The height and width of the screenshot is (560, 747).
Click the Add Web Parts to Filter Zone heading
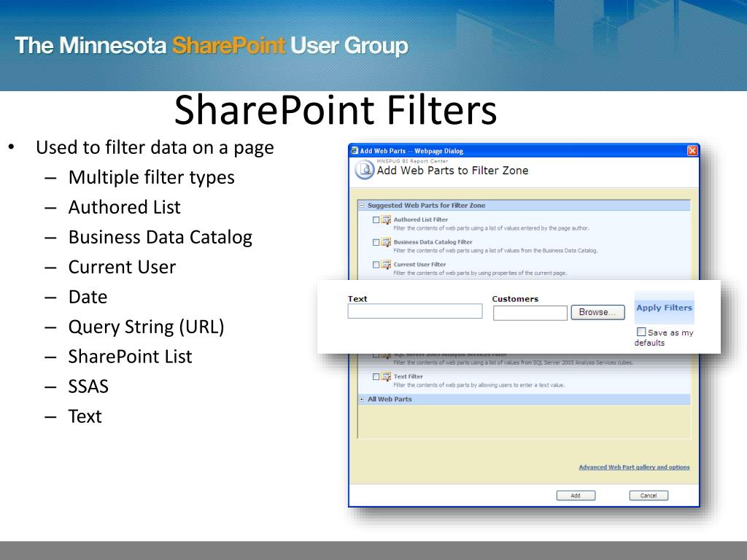click(452, 171)
